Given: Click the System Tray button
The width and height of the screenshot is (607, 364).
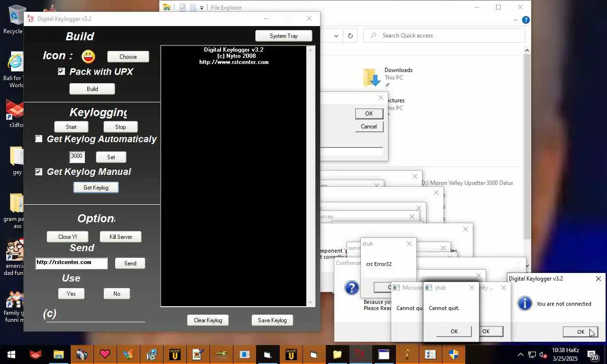Looking at the screenshot, I should coord(284,36).
